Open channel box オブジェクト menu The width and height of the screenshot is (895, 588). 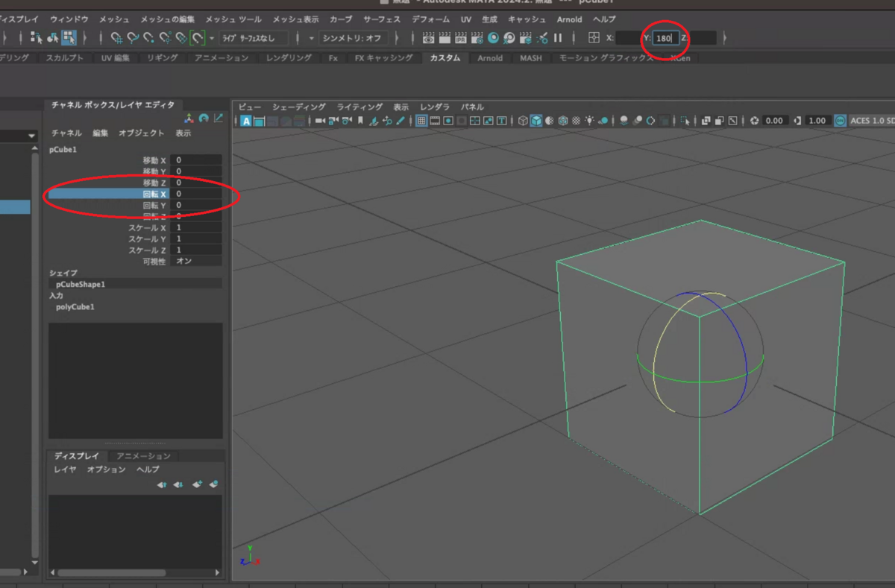coord(142,133)
